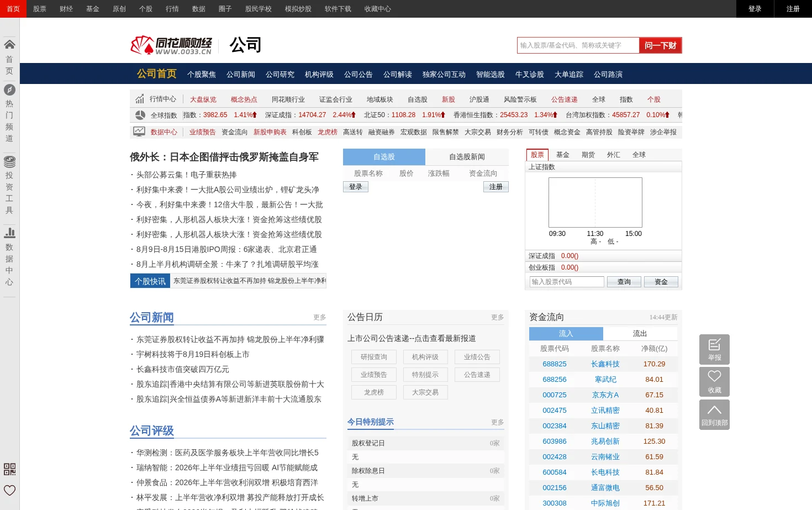Click the 公告速递 button in 公告日历
Screen dimensions: 812x510
pyautogui.click(x=477, y=375)
